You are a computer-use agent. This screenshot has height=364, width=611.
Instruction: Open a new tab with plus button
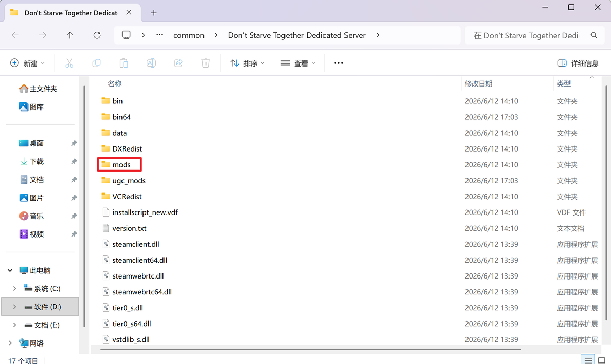click(x=154, y=13)
